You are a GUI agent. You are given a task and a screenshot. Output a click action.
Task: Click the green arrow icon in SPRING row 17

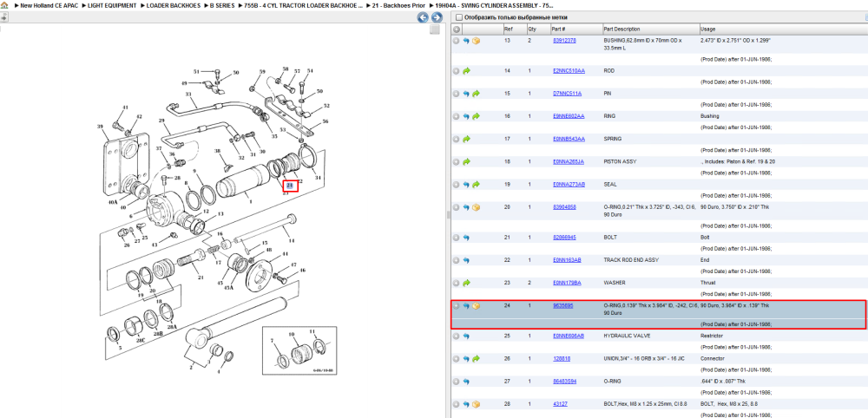click(x=466, y=139)
